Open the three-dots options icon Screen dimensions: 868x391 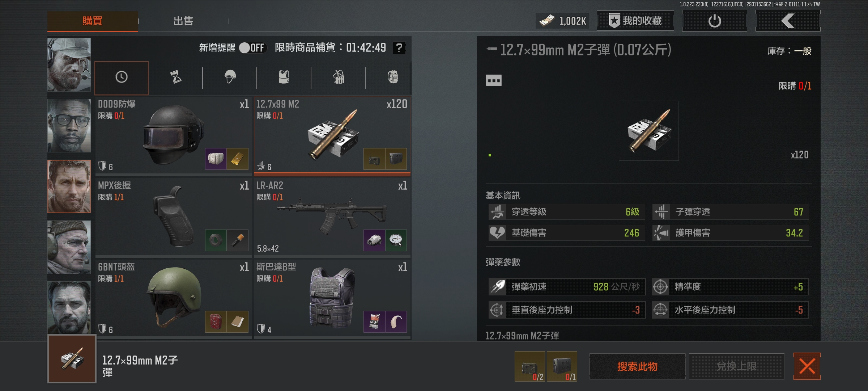coord(493,80)
